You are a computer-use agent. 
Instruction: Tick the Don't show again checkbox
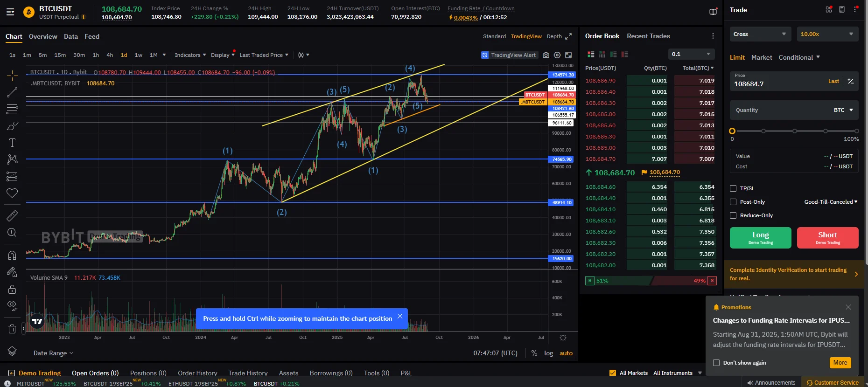pyautogui.click(x=716, y=363)
